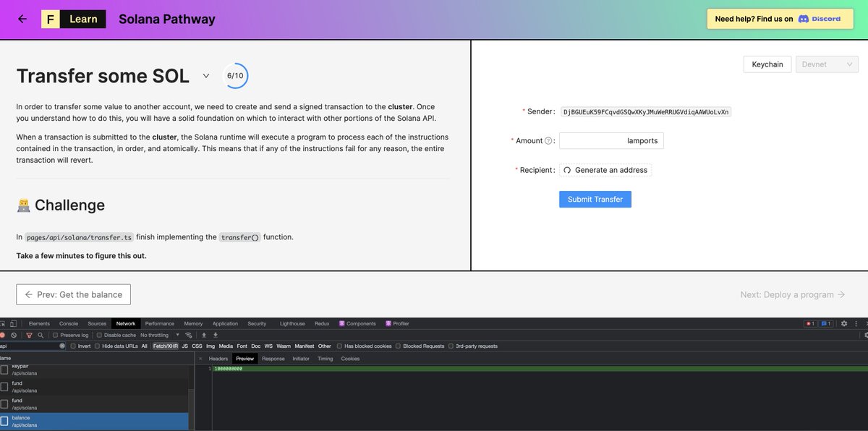This screenshot has height=431, width=868.
Task: Open the Application tab
Action: (225, 324)
